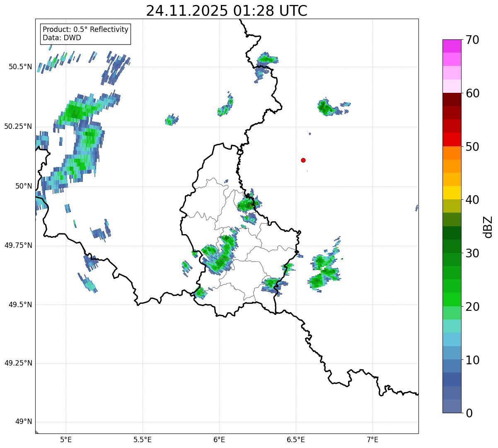Image resolution: width=498 pixels, height=448 pixels.
Task: Click the light cyan colorbar swatch between 10 and 20
Action: tap(452, 326)
